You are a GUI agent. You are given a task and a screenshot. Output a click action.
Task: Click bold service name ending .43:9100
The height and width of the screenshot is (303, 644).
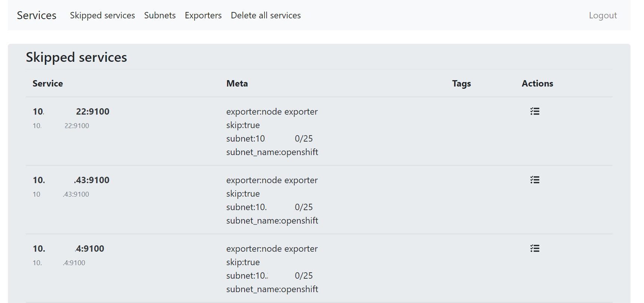[71, 180]
